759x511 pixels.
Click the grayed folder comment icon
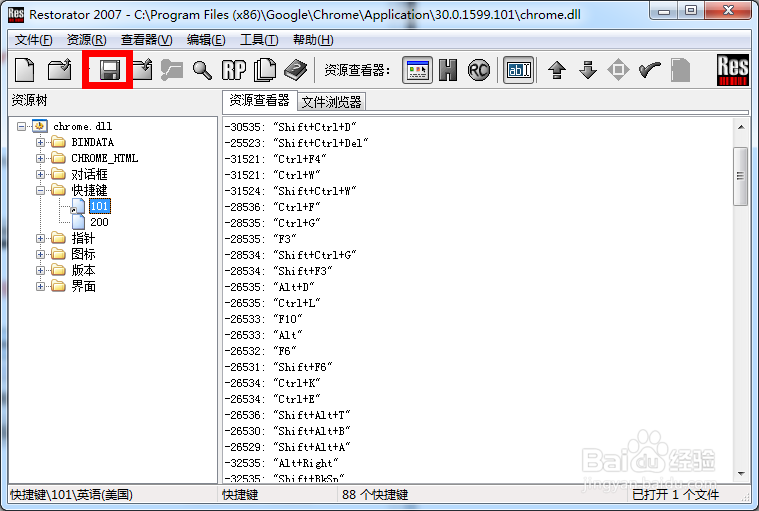[172, 70]
